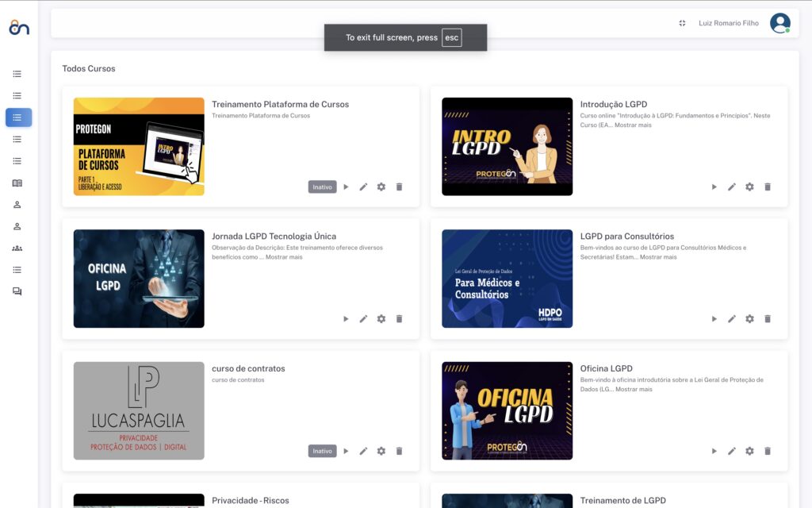Viewport: 812px width, 508px height.
Task: Open the group of people sidebar icon
Action: coord(17,248)
